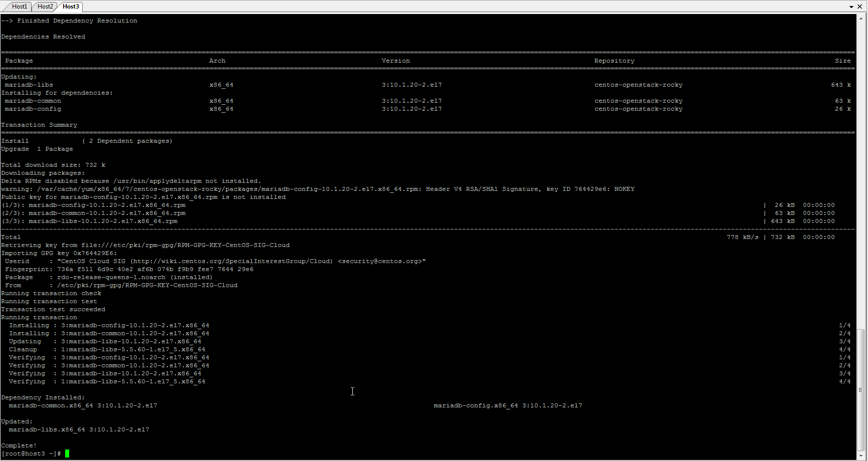Click the 'Repository' column header text
The height and width of the screenshot is (461, 868).
point(614,61)
